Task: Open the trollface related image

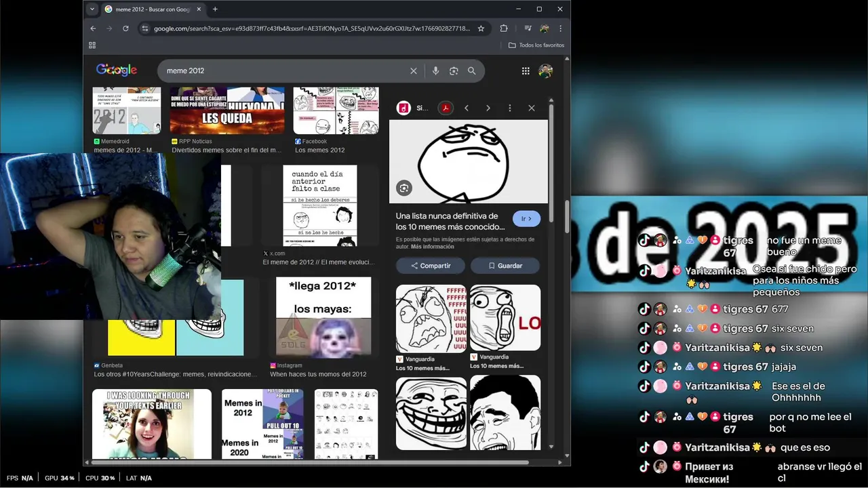Action: 431,413
